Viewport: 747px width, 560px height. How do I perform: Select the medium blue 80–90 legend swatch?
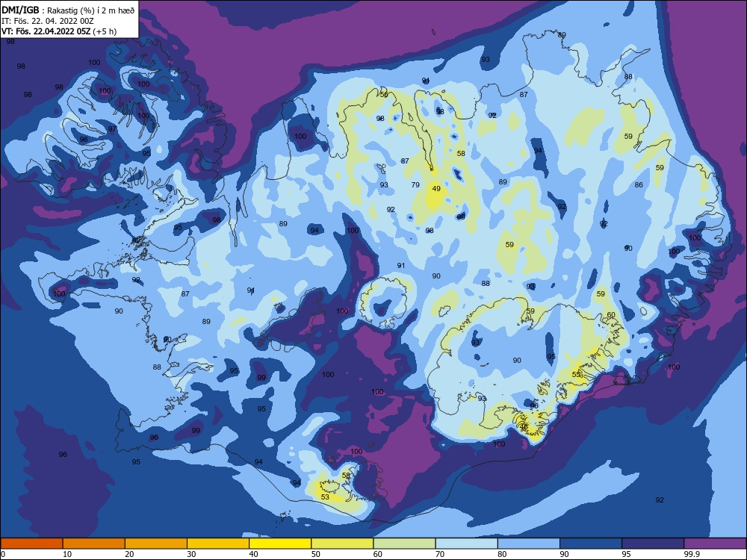529,544
